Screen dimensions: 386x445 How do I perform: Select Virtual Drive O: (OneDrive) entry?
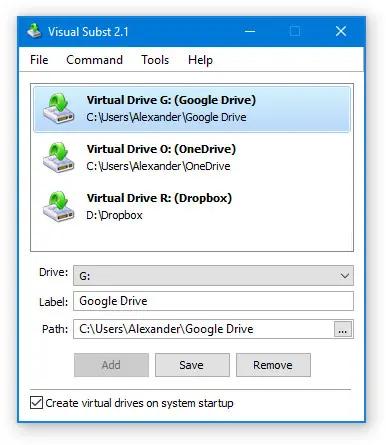192,157
